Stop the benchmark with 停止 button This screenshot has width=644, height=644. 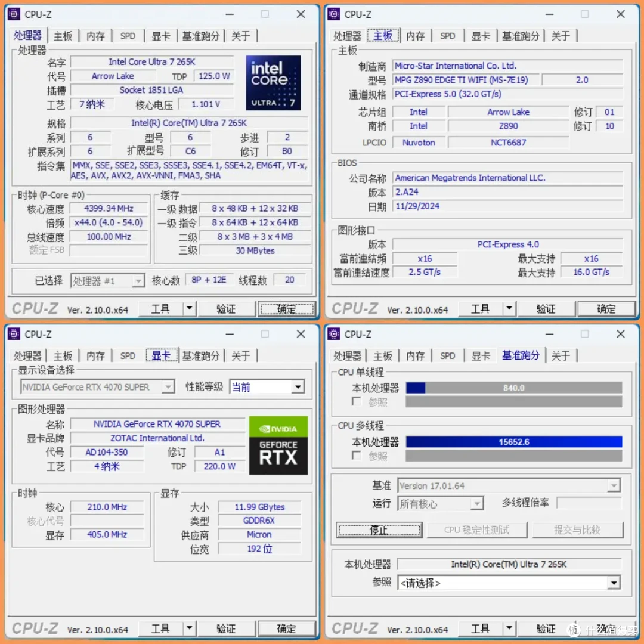tap(379, 530)
